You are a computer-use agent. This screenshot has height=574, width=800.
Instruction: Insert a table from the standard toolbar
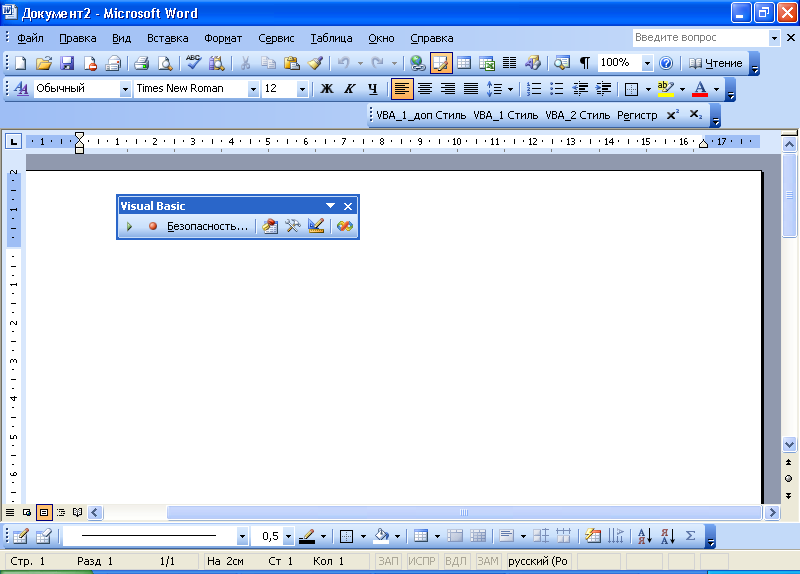point(464,63)
